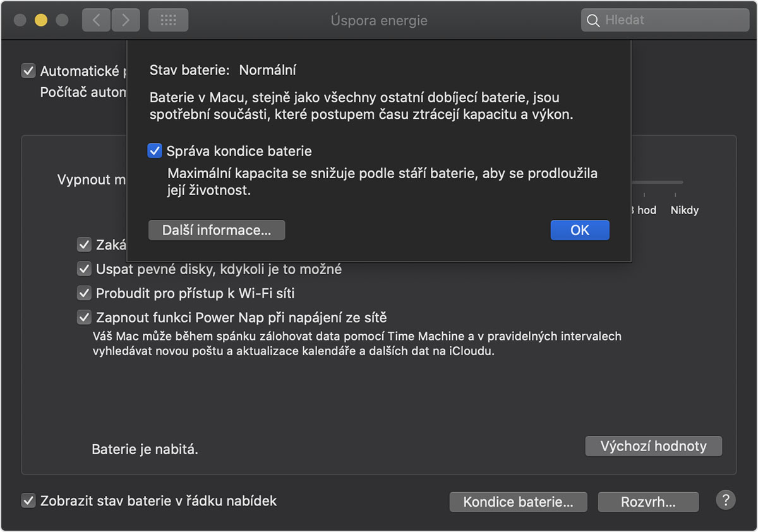Show all preferences grid icon
758x532 pixels.
[x=168, y=20]
